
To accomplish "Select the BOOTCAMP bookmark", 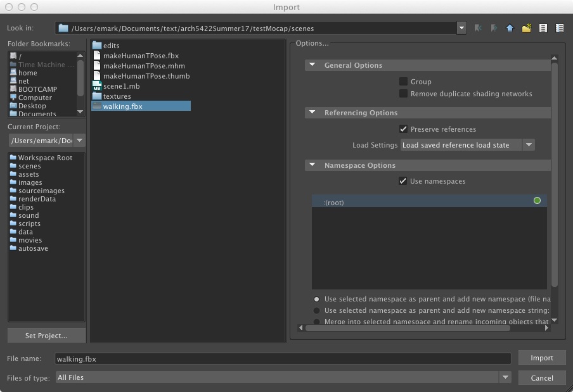I will pyautogui.click(x=37, y=89).
